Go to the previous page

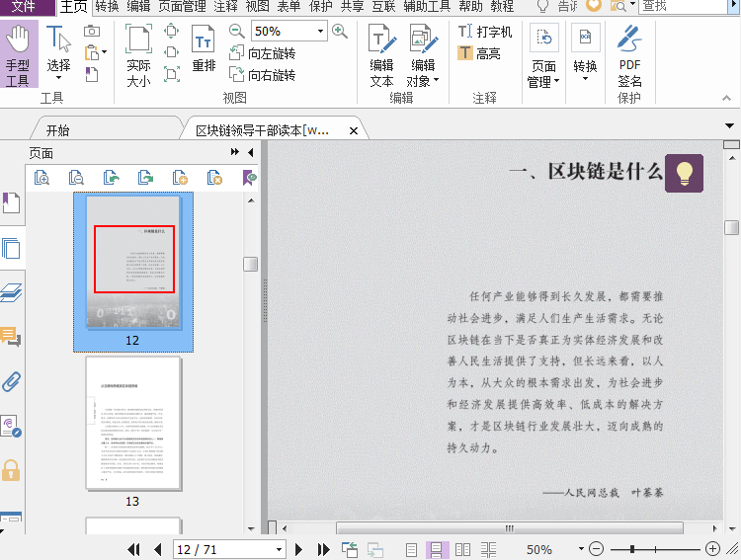[158, 549]
